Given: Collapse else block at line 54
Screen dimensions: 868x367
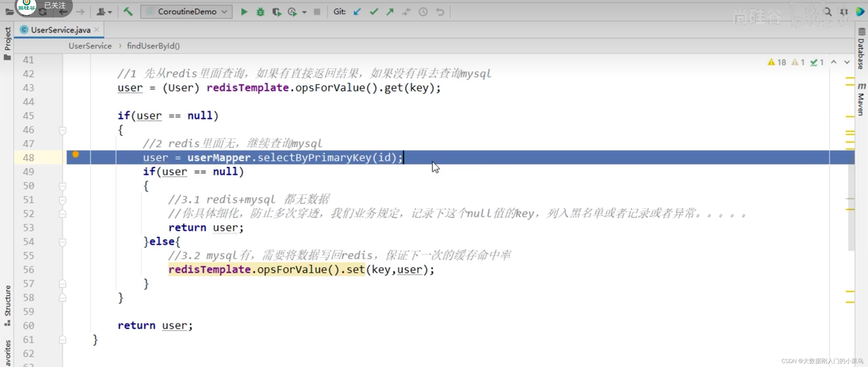Looking at the screenshot, I should (62, 242).
